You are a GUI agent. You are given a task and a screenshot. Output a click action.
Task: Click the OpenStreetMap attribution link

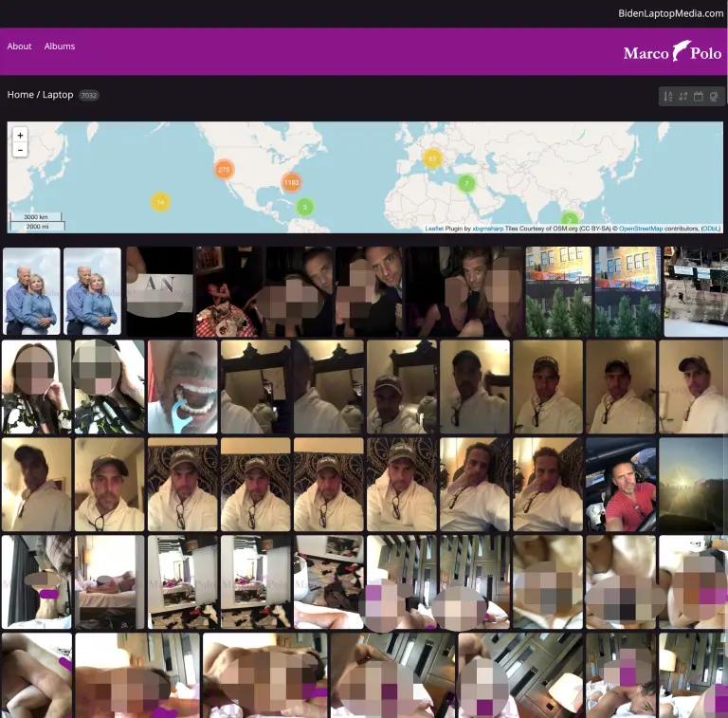[641, 229]
